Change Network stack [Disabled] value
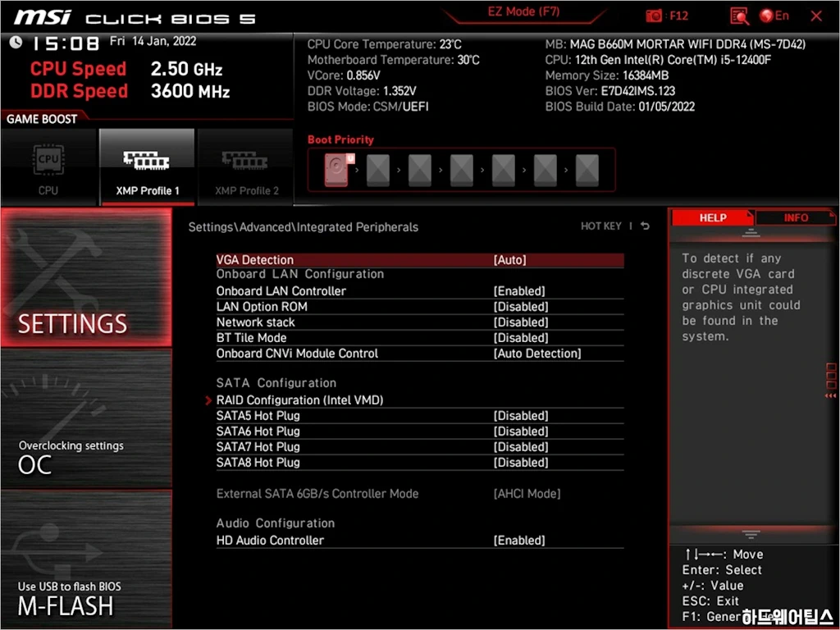Viewport: 840px width, 630px height. pyautogui.click(x=521, y=322)
